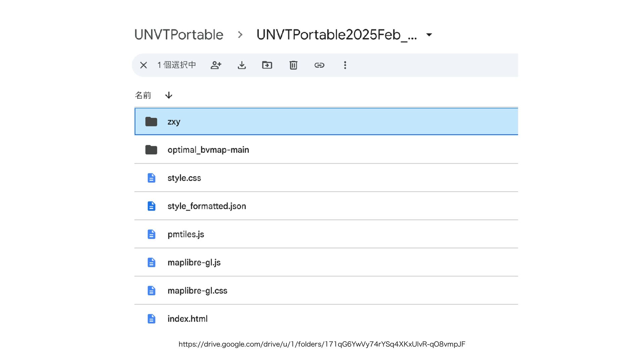Move selected item to trash
Screen dimensions: 644x362
click(x=293, y=65)
